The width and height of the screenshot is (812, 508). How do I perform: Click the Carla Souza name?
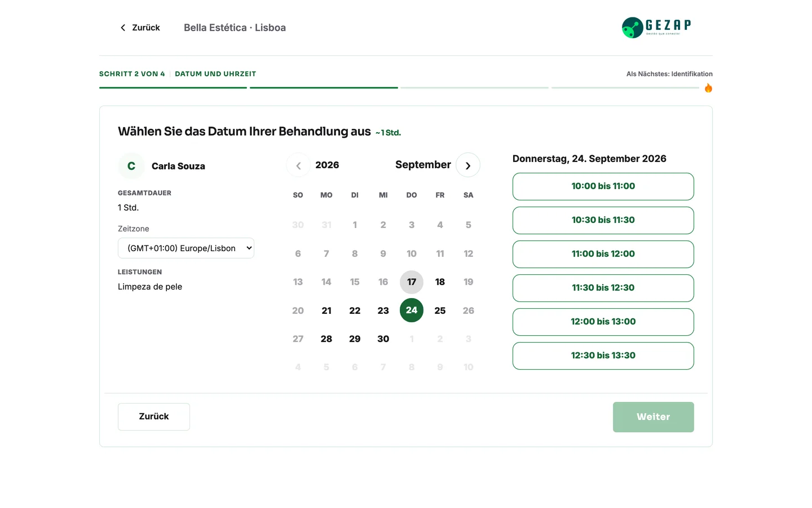178,166
